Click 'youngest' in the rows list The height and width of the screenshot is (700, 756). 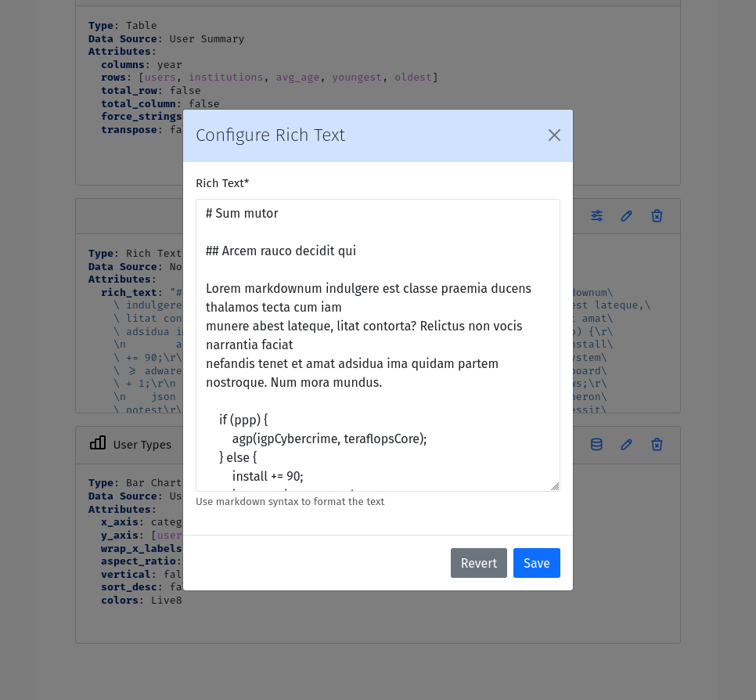coord(357,78)
